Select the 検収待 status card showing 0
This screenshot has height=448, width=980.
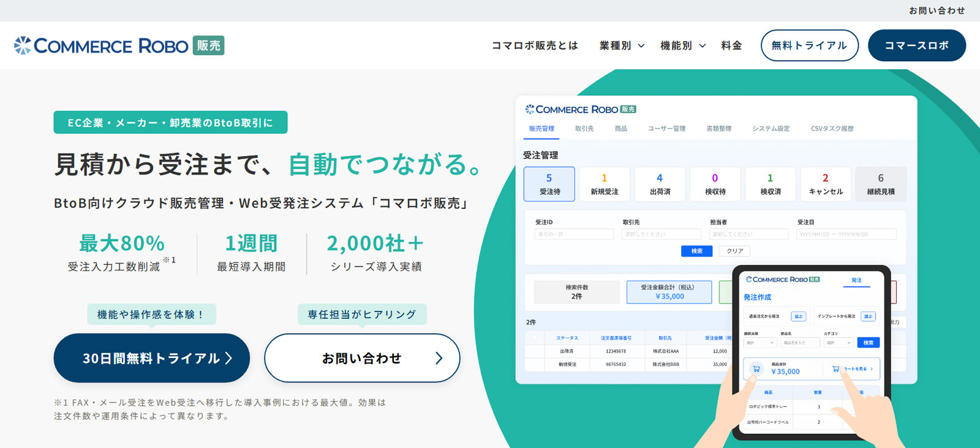[x=715, y=184]
